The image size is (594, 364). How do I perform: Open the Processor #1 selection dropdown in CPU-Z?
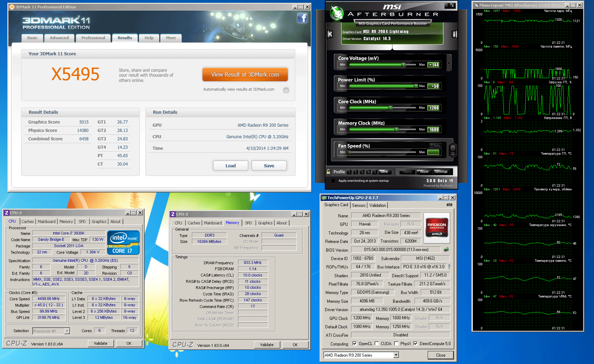67,331
